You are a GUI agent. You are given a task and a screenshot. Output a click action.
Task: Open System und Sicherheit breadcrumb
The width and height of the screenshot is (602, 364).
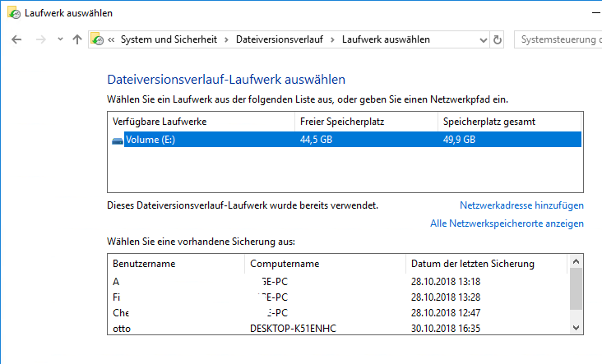(x=169, y=39)
